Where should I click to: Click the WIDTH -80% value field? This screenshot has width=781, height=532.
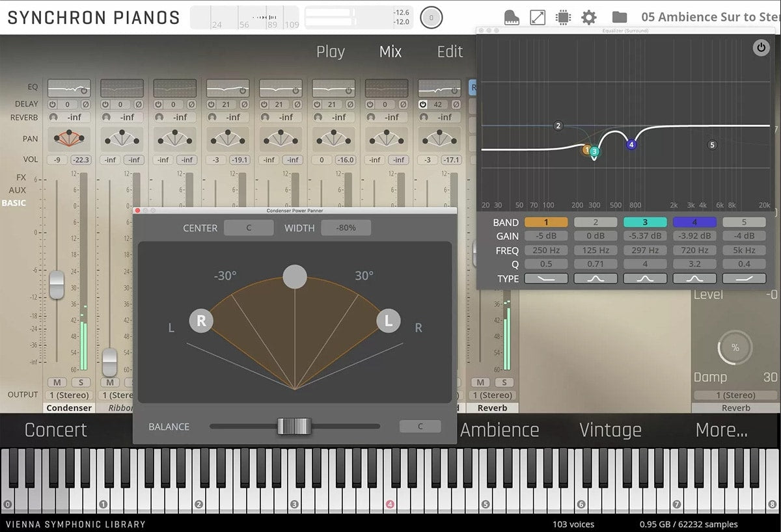pyautogui.click(x=345, y=228)
